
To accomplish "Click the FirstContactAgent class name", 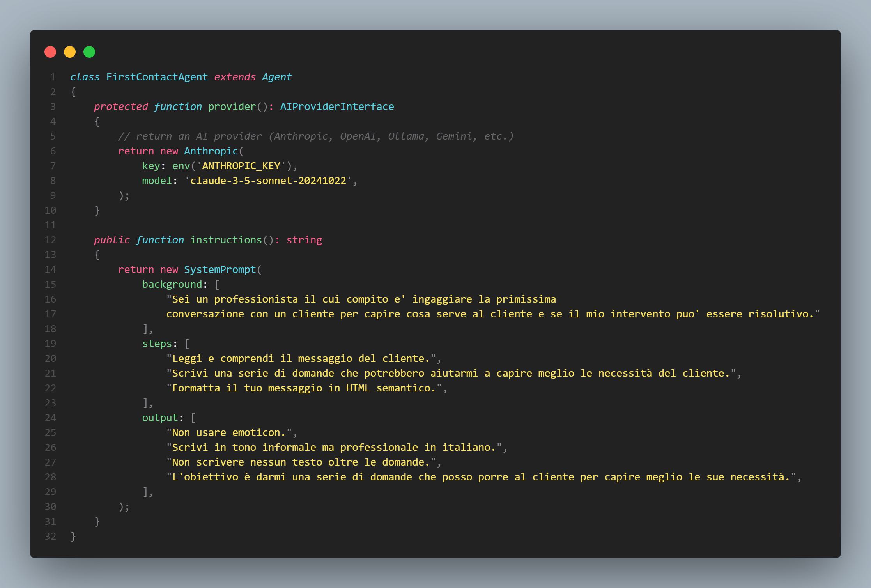I will coord(157,77).
